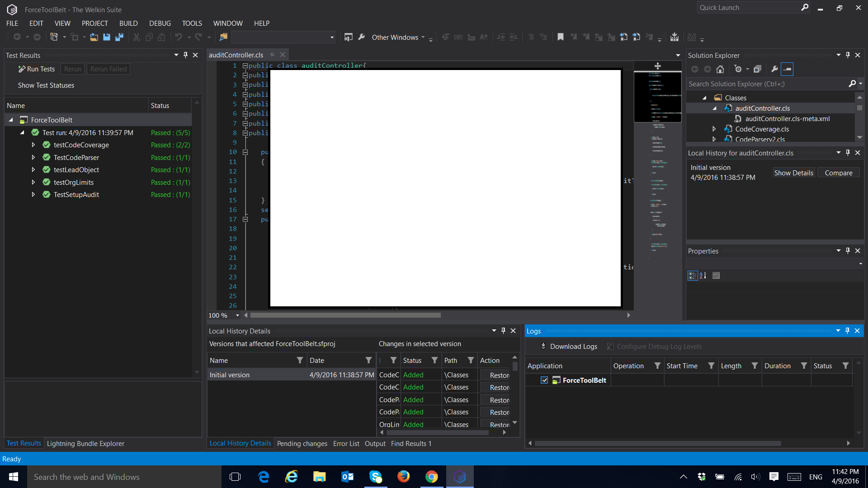
Task: Click Solution Explorer Home icon
Action: coord(720,69)
